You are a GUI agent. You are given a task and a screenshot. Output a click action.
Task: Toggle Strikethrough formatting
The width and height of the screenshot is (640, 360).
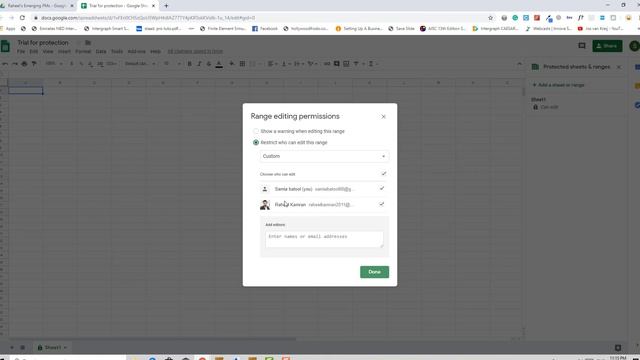click(209, 64)
